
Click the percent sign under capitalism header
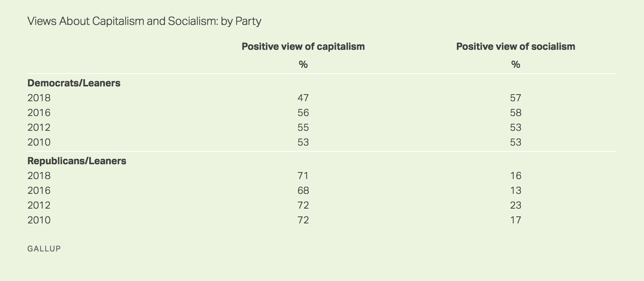click(303, 65)
